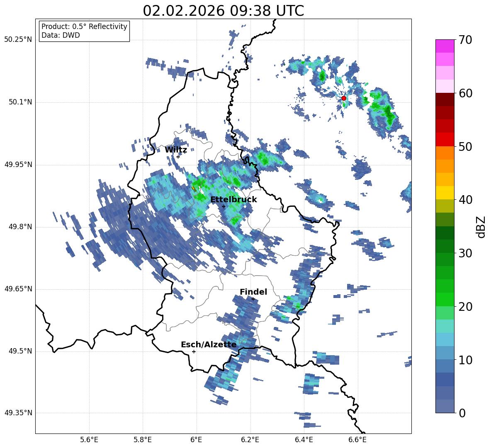Click the orange segment just below colorbar 50
Viewport: 491px width, 448px height.
point(445,153)
